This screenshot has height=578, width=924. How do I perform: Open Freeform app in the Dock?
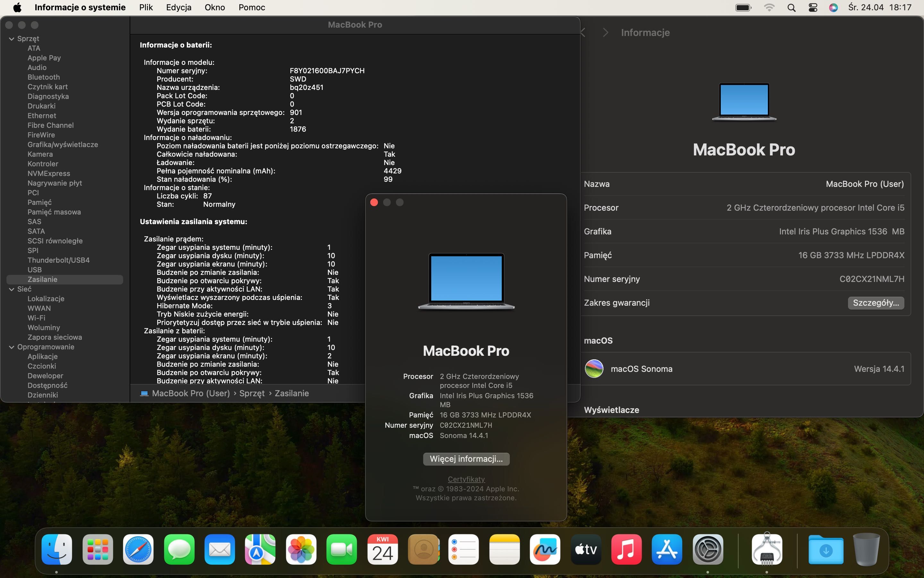tap(545, 549)
